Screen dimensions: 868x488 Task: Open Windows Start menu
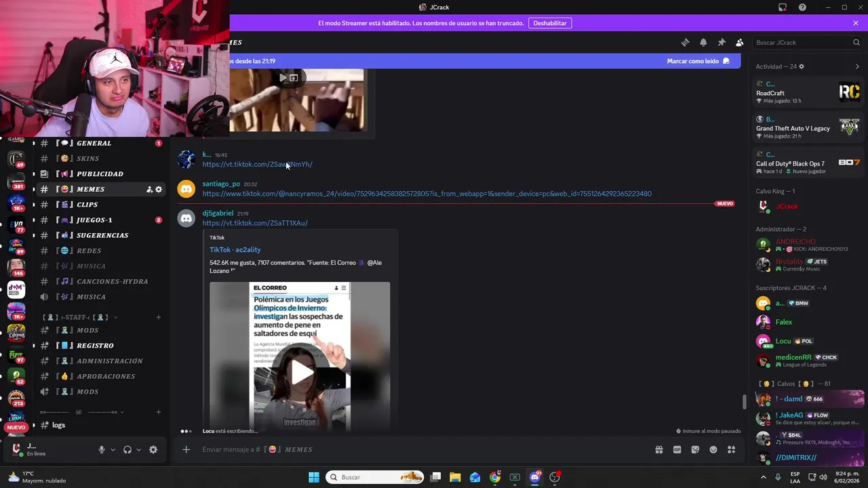[x=314, y=477]
